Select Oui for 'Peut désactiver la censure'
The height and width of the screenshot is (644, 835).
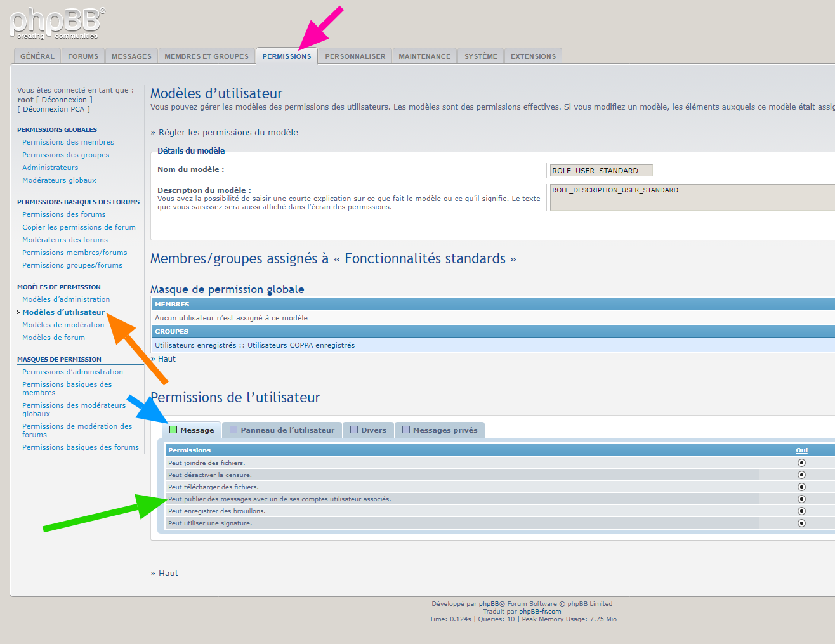[x=801, y=475]
